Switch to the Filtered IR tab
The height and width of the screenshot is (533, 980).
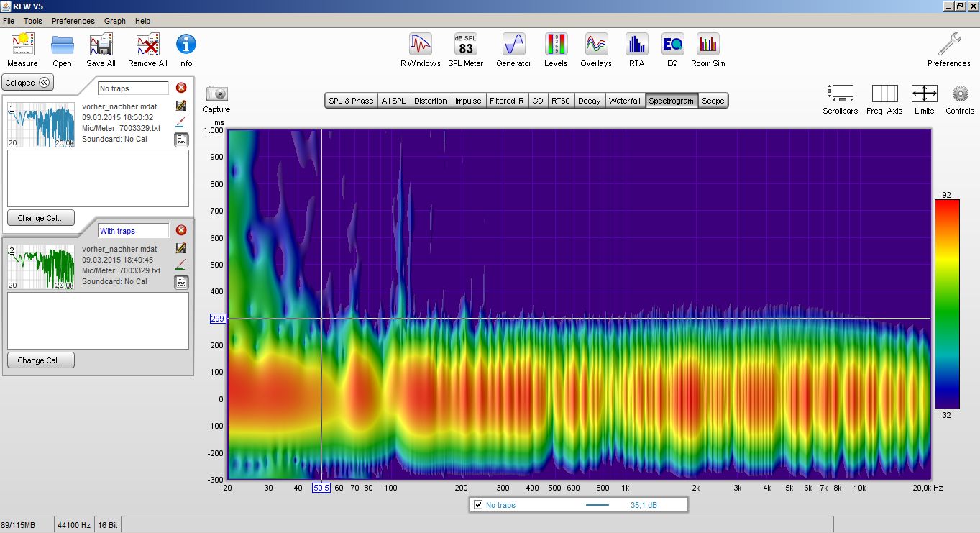[508, 101]
